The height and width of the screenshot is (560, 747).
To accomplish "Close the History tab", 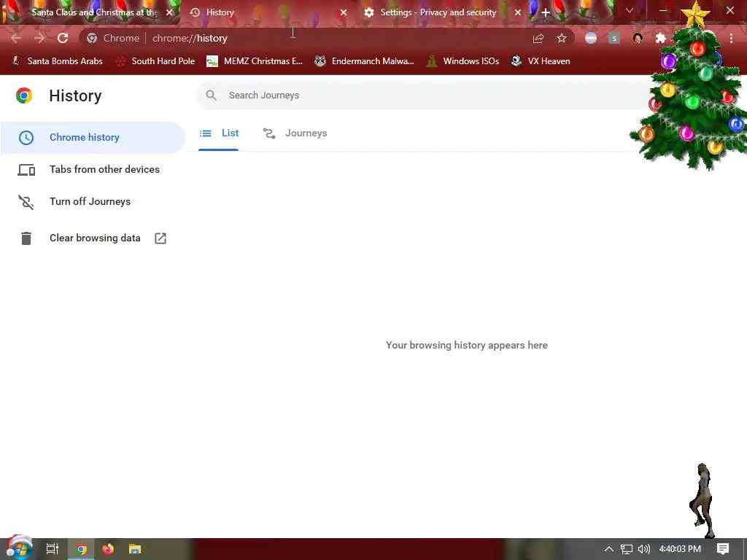I will pos(344,12).
